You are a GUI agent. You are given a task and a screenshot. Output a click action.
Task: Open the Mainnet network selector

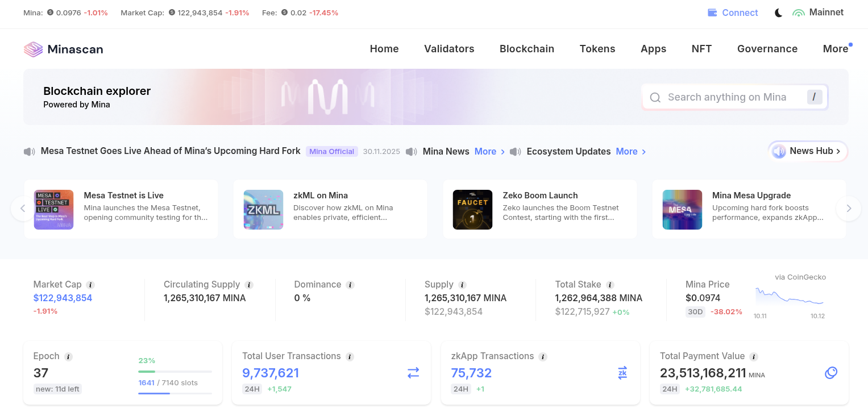pyautogui.click(x=819, y=13)
